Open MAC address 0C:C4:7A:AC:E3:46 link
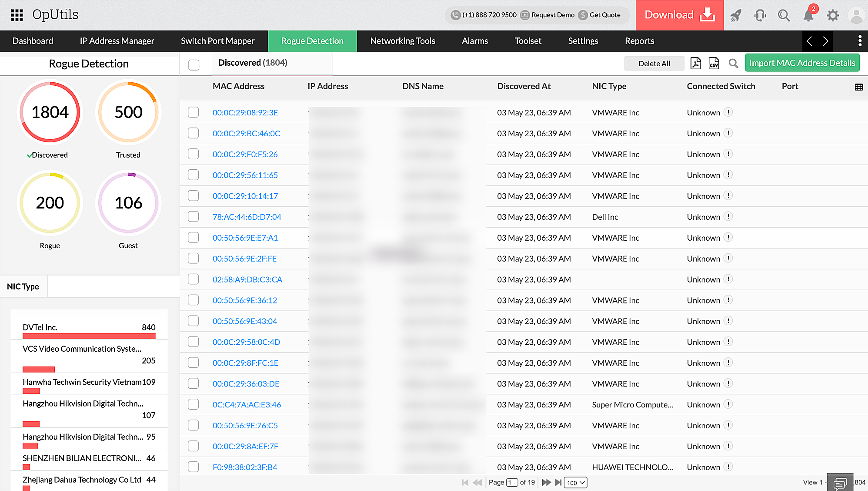 click(x=247, y=404)
